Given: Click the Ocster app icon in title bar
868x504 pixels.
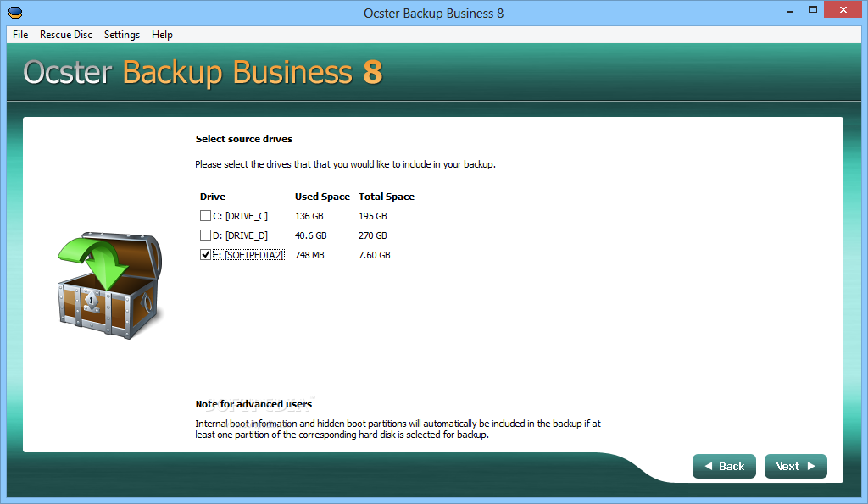Looking at the screenshot, I should (x=15, y=12).
